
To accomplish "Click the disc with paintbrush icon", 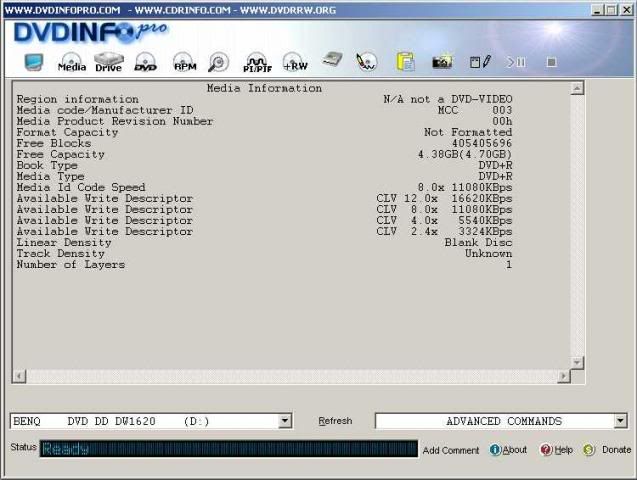I will tap(366, 62).
